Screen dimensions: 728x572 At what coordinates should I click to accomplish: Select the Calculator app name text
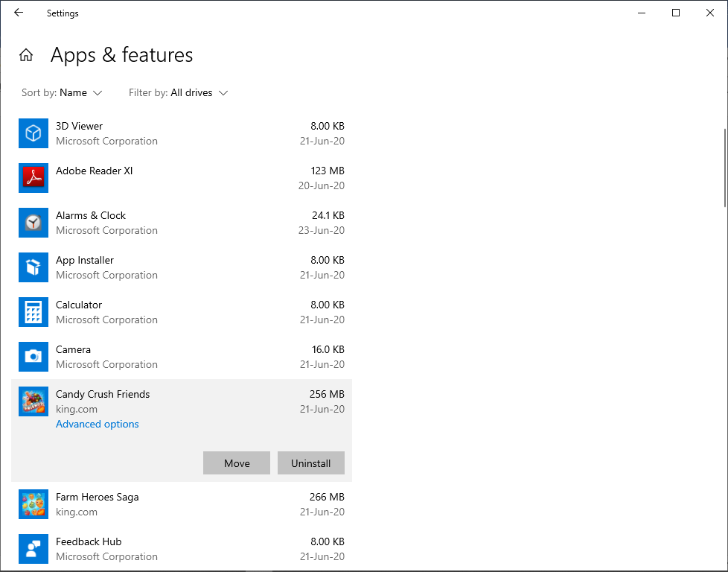[x=79, y=305]
